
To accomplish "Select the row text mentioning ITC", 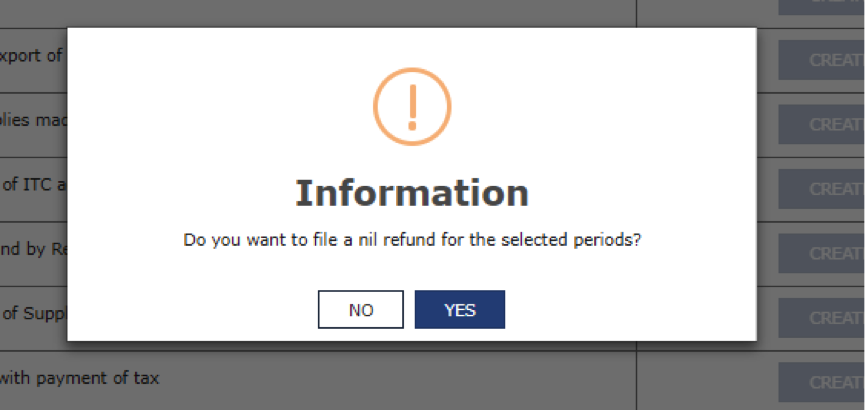I will pos(34,184).
